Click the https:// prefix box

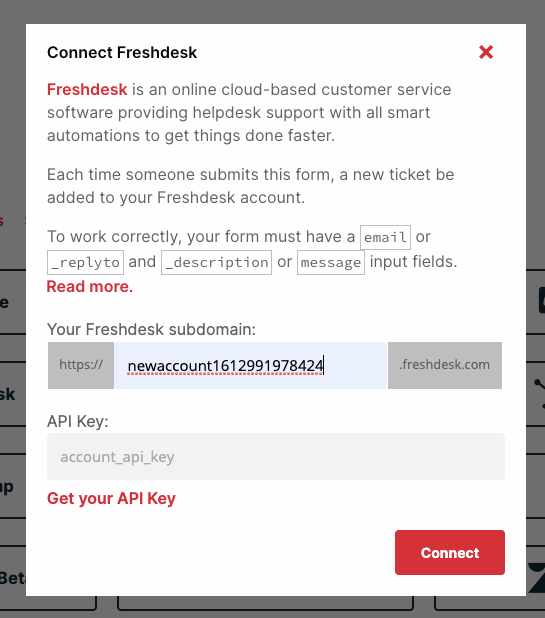[81, 365]
